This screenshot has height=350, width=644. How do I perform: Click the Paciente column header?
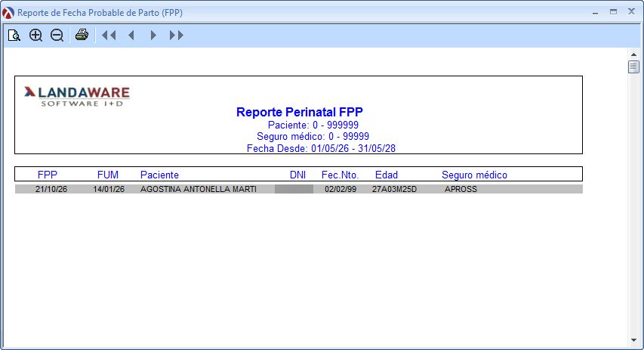click(x=159, y=175)
